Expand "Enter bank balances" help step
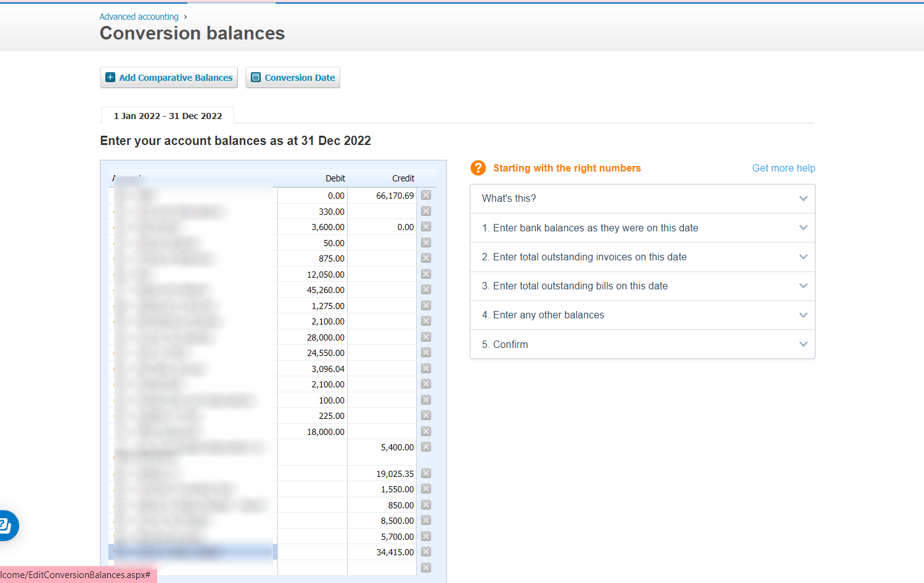Image resolution: width=924 pixels, height=583 pixels. [642, 228]
